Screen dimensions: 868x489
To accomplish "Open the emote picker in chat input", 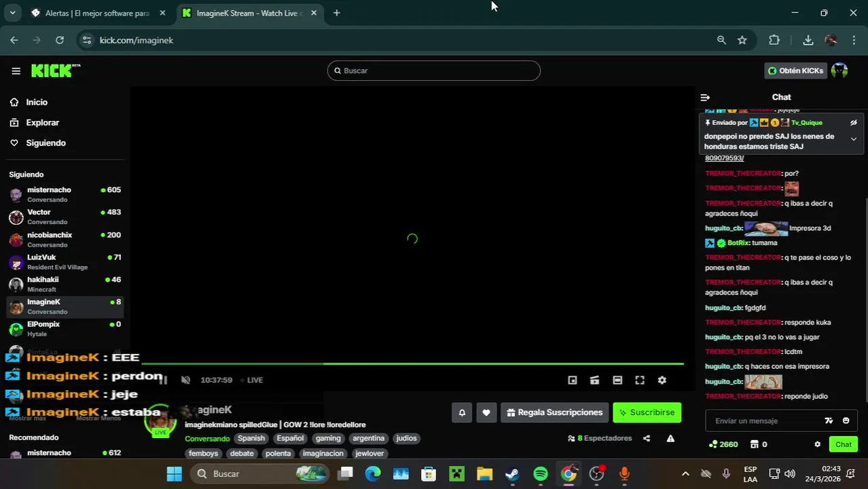I will [x=846, y=421].
